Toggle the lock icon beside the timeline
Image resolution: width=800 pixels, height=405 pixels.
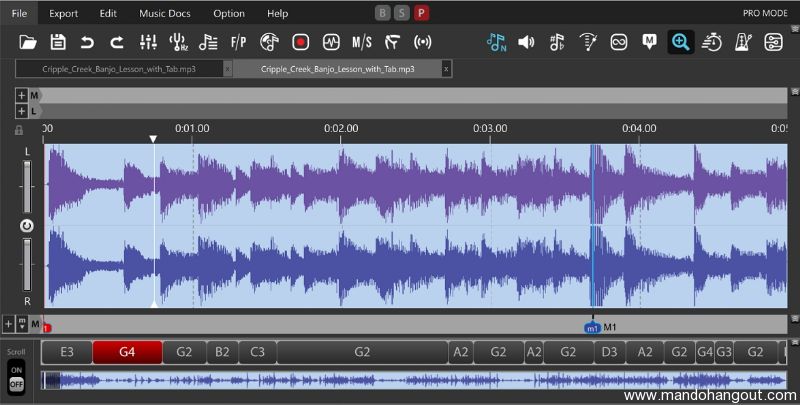[19, 130]
